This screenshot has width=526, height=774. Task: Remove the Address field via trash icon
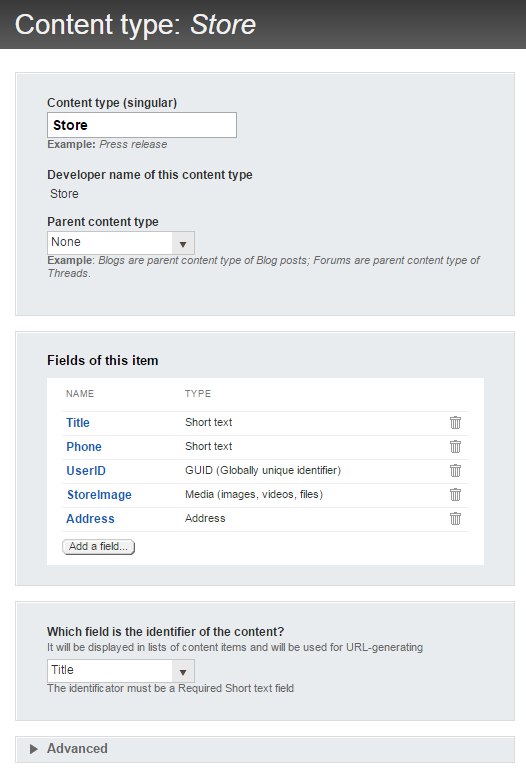pos(455,518)
